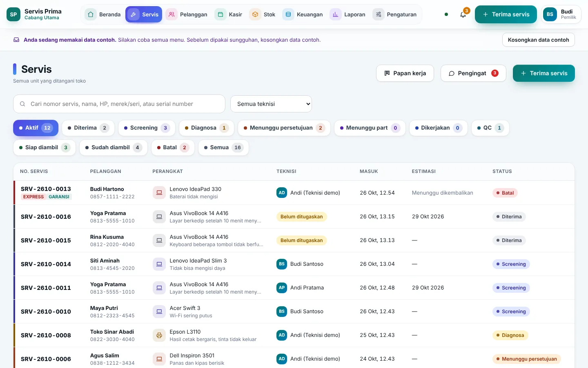Toggle the Screening status filter chip
This screenshot has width=588, height=368.
[x=147, y=128]
